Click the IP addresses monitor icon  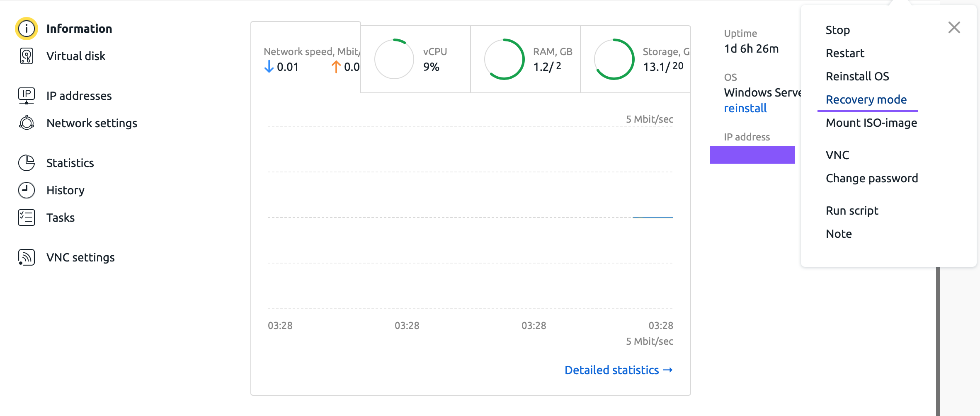(x=27, y=96)
